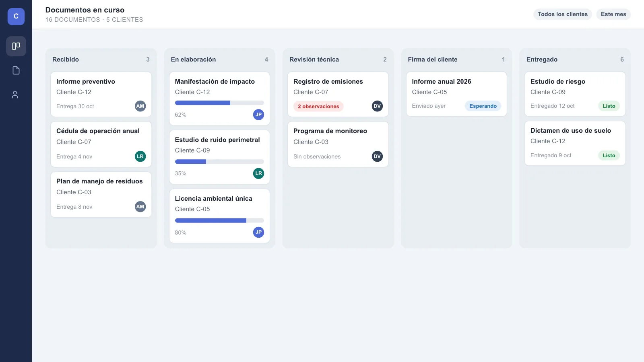Click the Documentos en curso heading
This screenshot has width=644, height=362.
pyautogui.click(x=85, y=10)
